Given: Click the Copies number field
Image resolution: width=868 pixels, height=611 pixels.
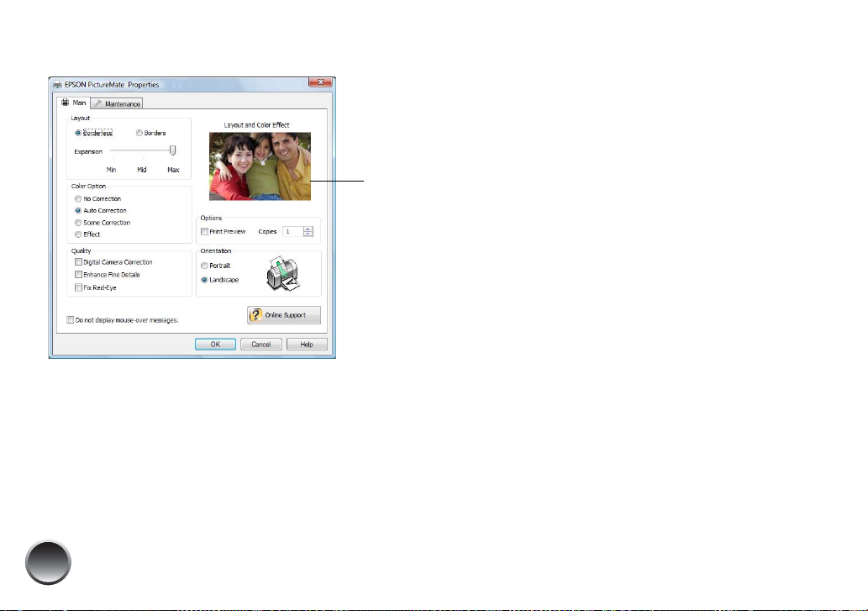Looking at the screenshot, I should click(x=293, y=231).
